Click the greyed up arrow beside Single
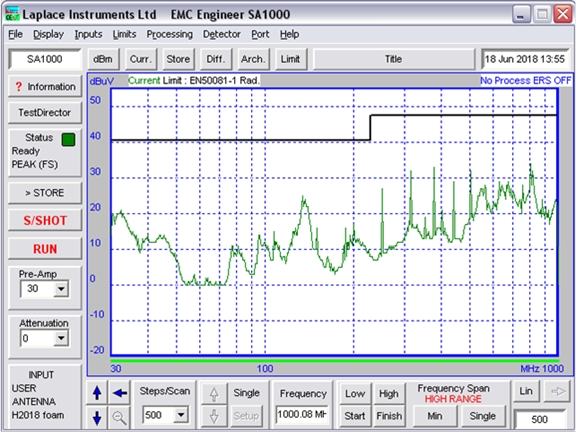This screenshot has height=432, width=576. pyautogui.click(x=214, y=394)
